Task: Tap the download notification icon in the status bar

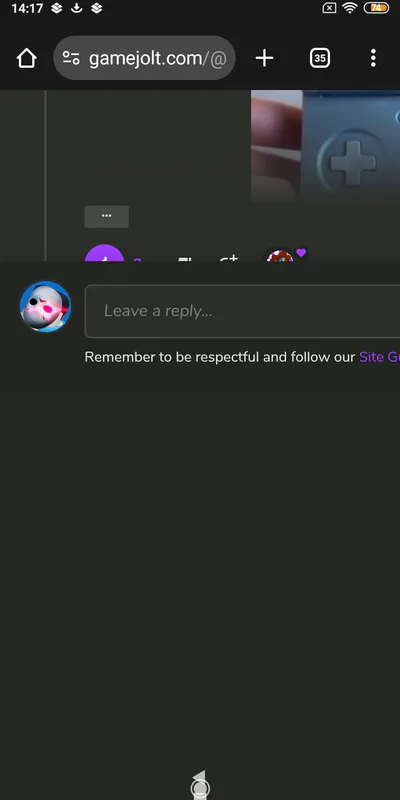Action: (77, 8)
